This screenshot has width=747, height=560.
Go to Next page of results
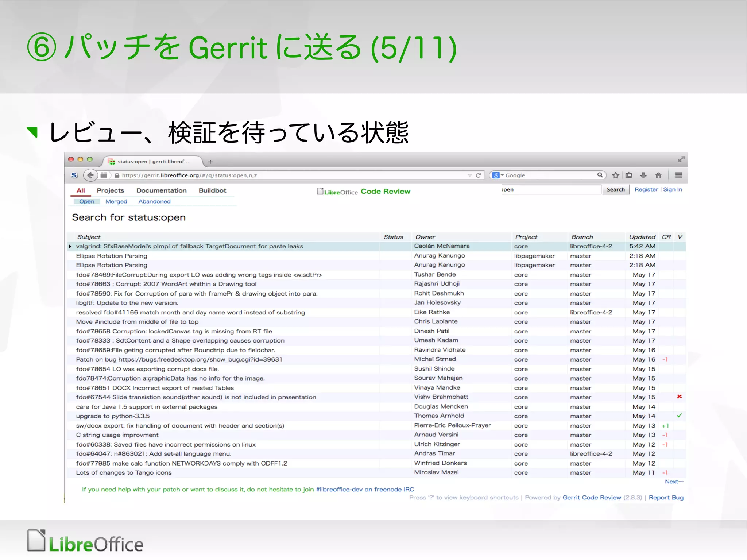click(x=674, y=482)
